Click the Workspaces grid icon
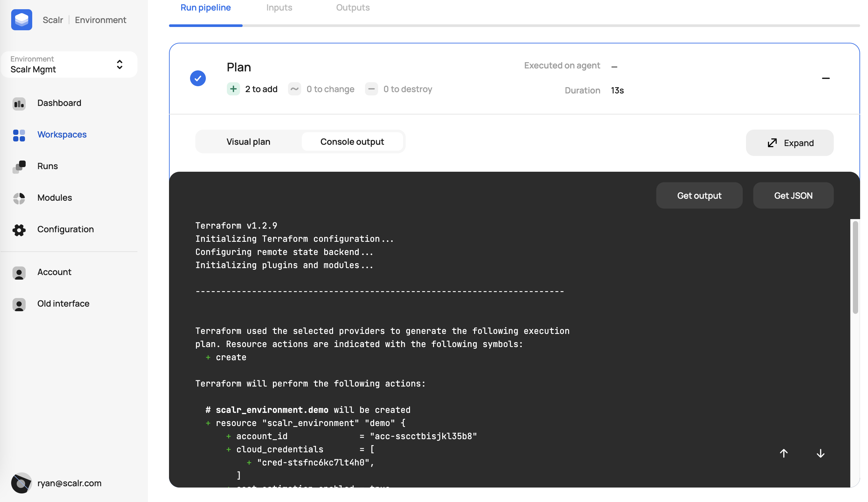The image size is (868, 502). [19, 135]
